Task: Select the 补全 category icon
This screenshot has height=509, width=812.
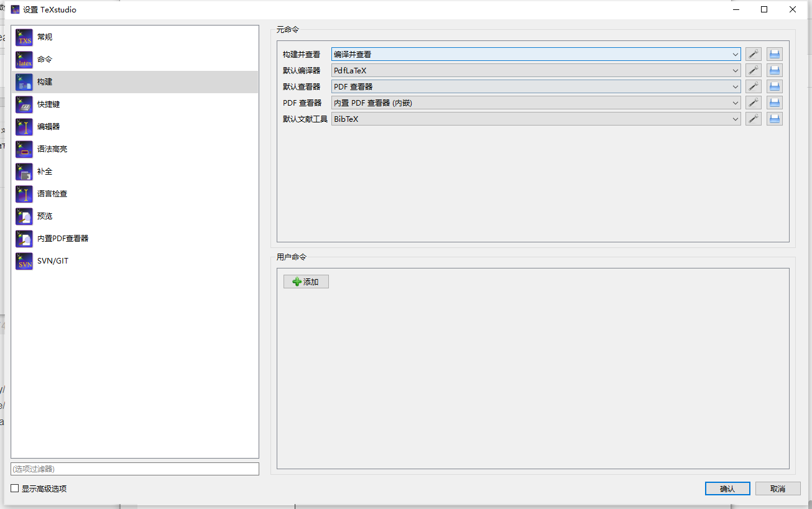Action: coord(24,172)
